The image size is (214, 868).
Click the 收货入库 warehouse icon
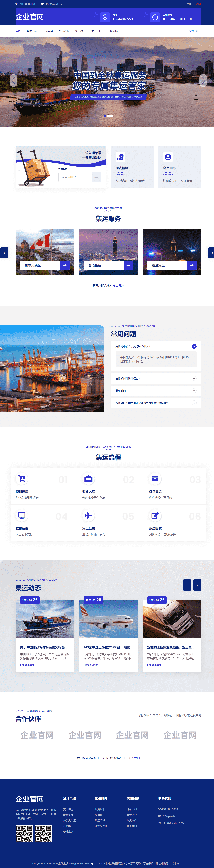tap(88, 478)
